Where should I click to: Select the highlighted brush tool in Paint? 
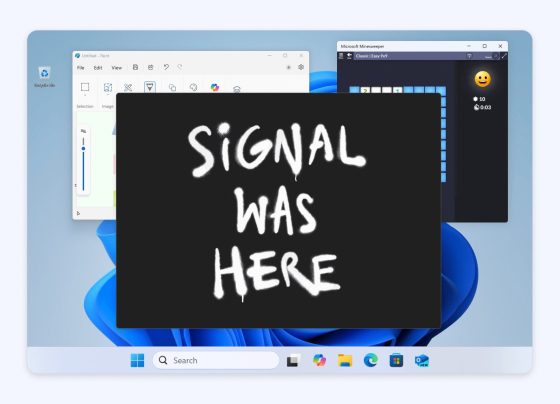[150, 87]
